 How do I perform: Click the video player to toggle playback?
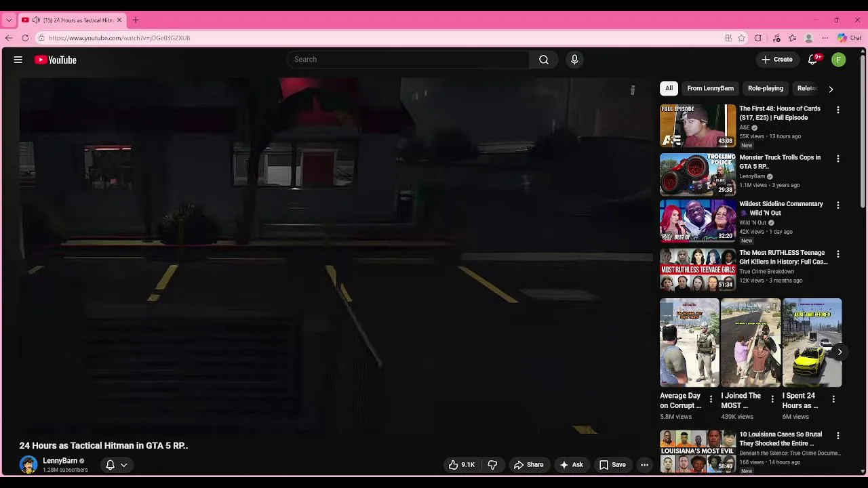coord(336,256)
